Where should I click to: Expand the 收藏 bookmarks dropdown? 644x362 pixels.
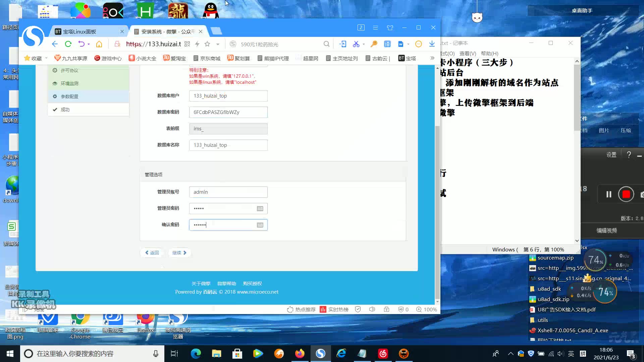pos(46,58)
